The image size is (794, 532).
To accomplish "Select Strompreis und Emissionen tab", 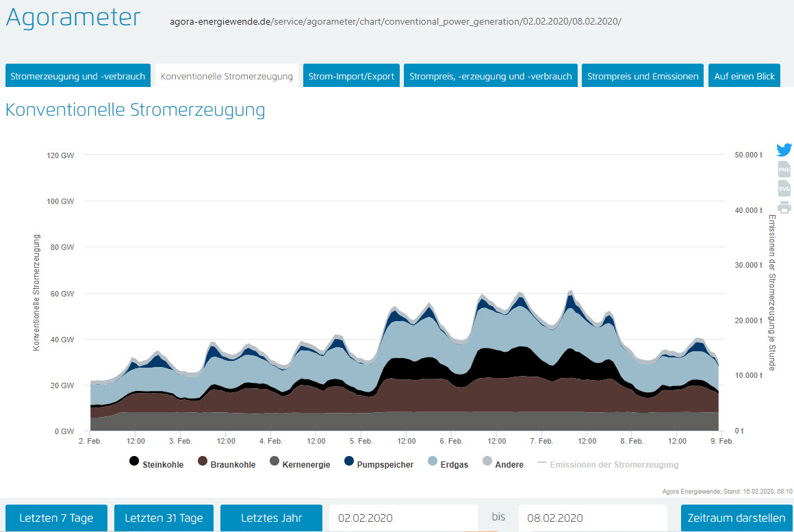I will [642, 76].
